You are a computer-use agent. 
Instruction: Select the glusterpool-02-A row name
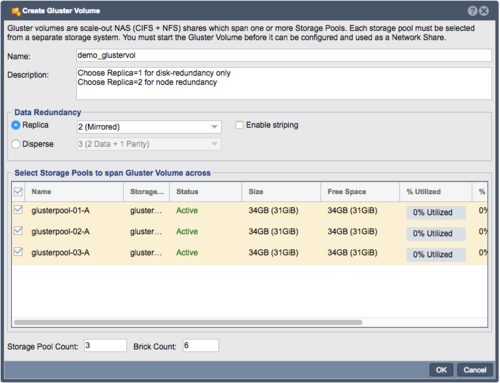(60, 232)
